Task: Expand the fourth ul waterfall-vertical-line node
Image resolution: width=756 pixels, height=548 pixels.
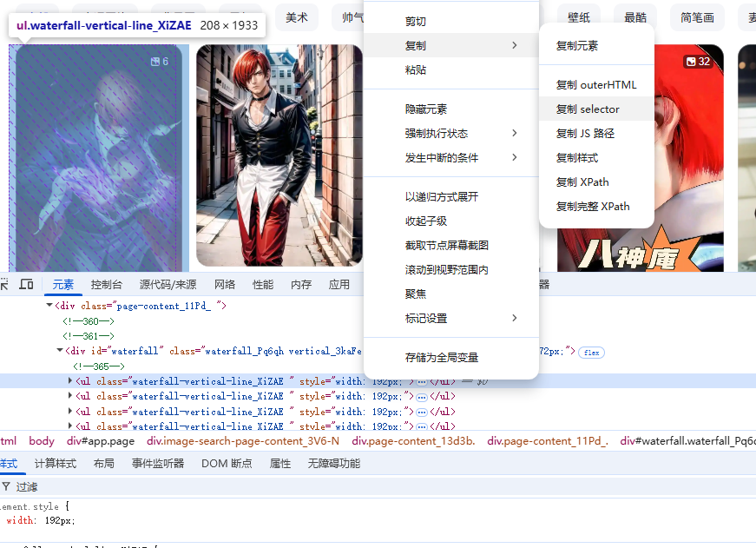Action: click(x=70, y=426)
